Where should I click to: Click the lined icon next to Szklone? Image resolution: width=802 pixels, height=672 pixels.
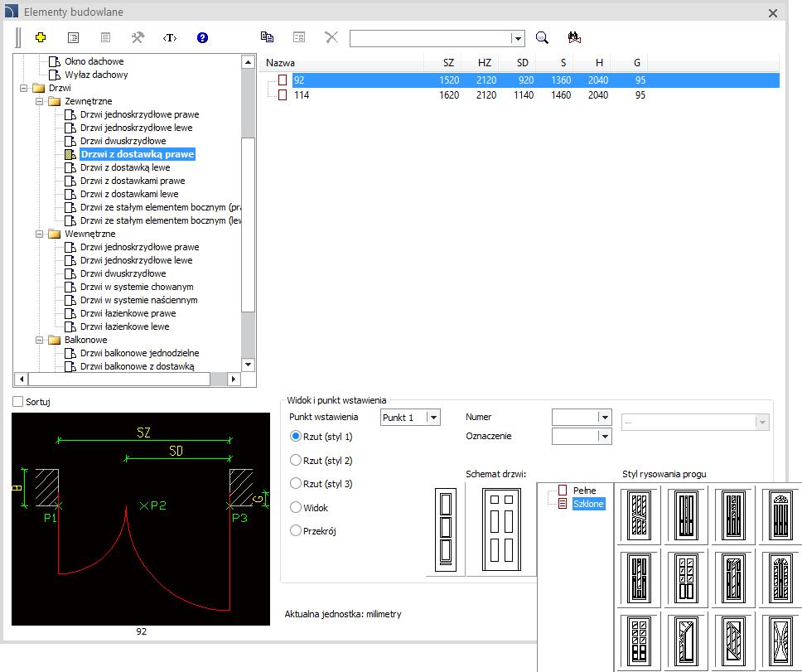tap(563, 504)
